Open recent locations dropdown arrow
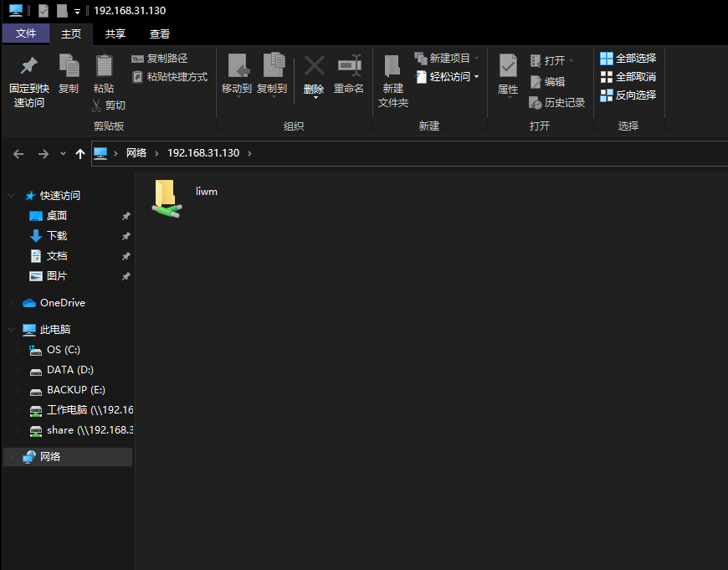Image resolution: width=728 pixels, height=570 pixels. (63, 154)
